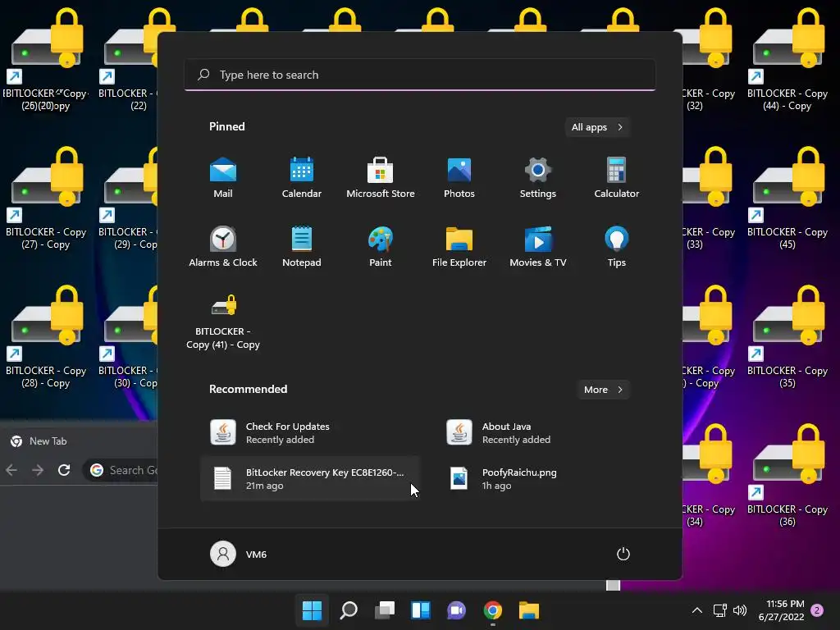Select desktop shortcut labeled (29) - Copy
This screenshot has width=840, height=630.
pos(128,199)
